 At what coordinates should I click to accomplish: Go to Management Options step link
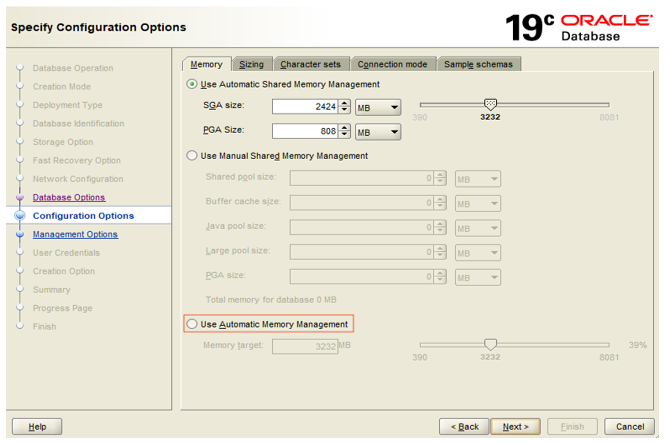pyautogui.click(x=75, y=234)
